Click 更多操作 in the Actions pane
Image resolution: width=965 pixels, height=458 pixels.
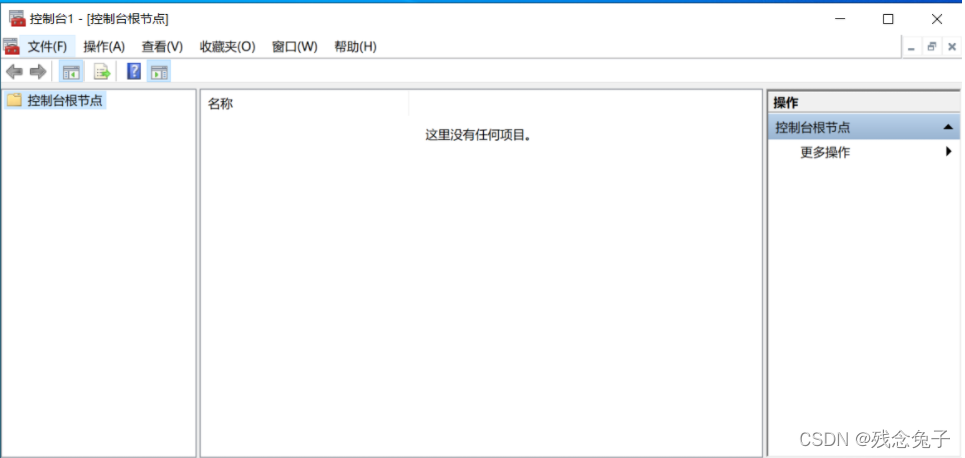pyautogui.click(x=825, y=152)
